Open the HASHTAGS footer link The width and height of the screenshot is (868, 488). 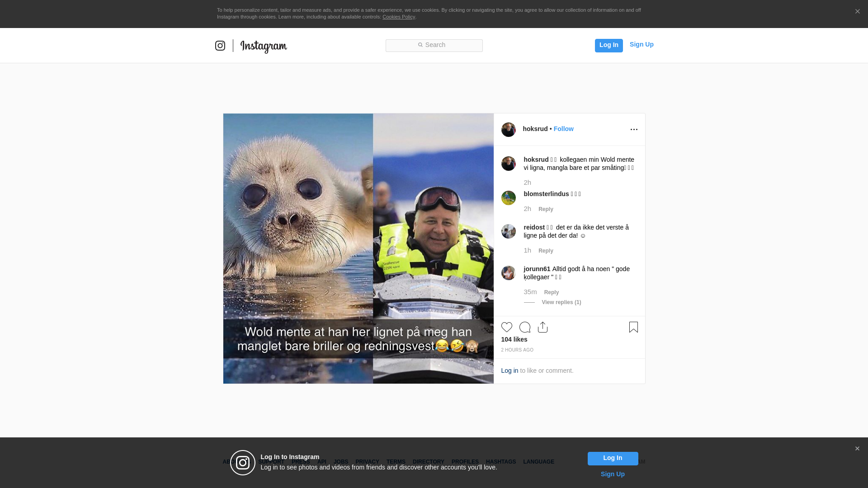point(500,462)
